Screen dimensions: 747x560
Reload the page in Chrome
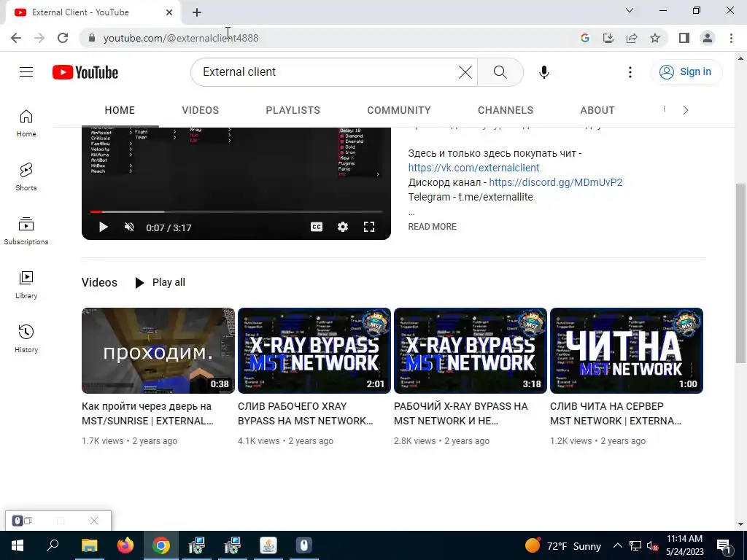pyautogui.click(x=63, y=38)
